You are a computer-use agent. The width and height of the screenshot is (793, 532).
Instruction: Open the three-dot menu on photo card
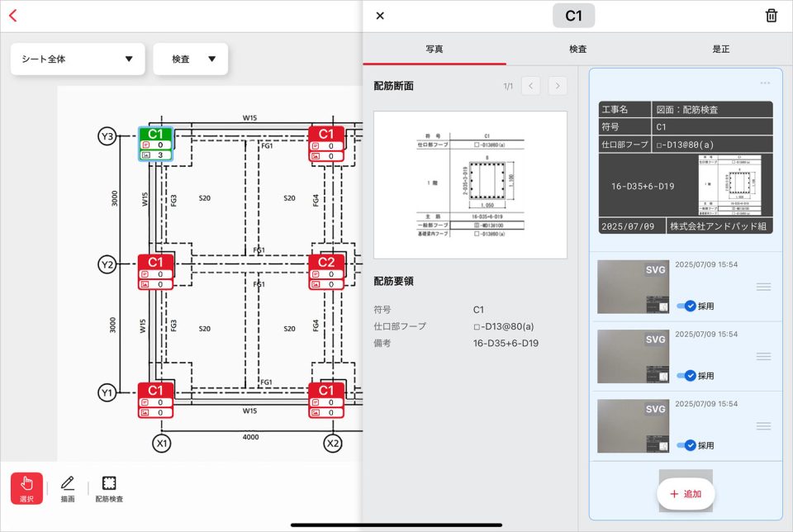coord(765,83)
